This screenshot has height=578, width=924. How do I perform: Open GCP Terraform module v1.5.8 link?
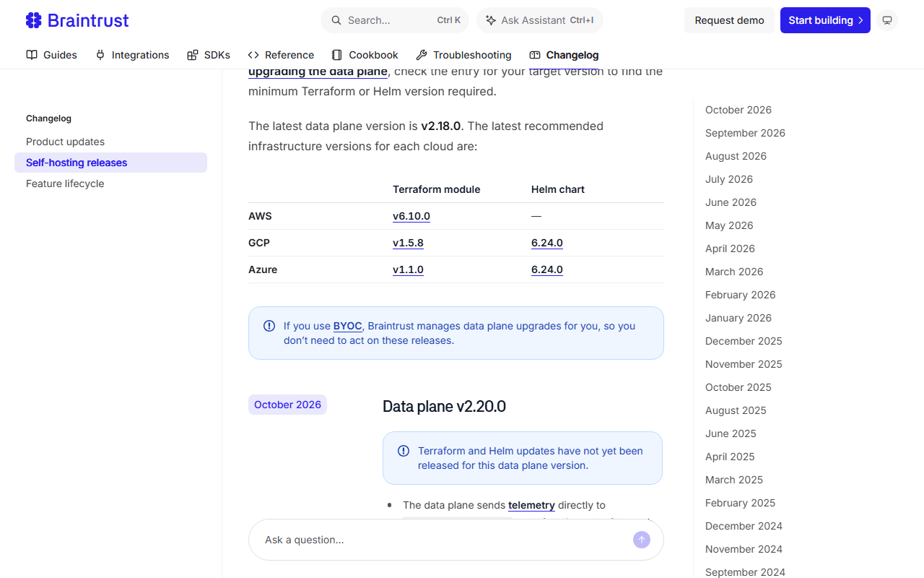(408, 243)
